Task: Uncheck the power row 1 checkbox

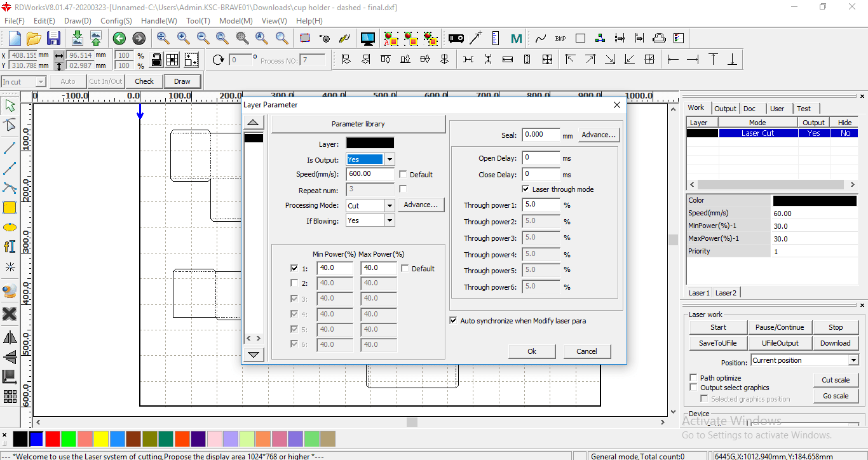Action: [x=294, y=269]
